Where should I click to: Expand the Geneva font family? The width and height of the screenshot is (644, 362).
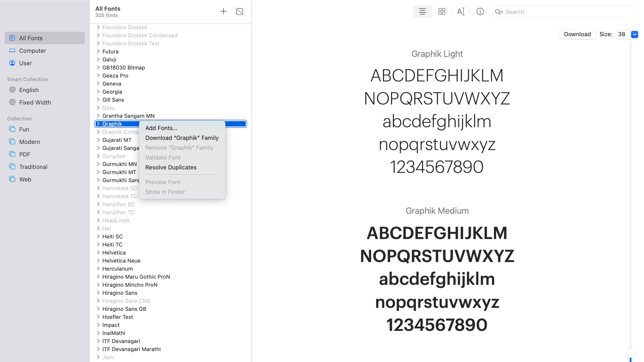(x=98, y=83)
